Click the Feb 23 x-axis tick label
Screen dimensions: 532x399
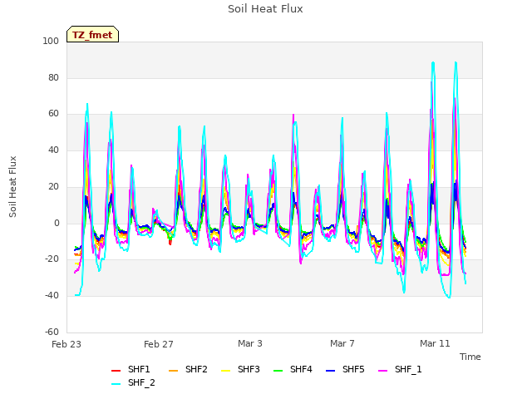pyautogui.click(x=66, y=344)
